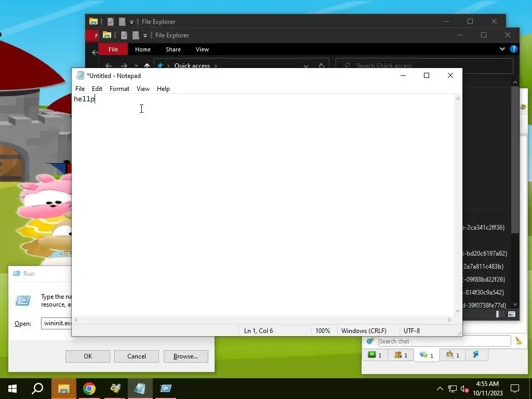Screen dimensions: 532x399
Task: Select the item ending in "bd20c6197a82}"
Action: 485,253
